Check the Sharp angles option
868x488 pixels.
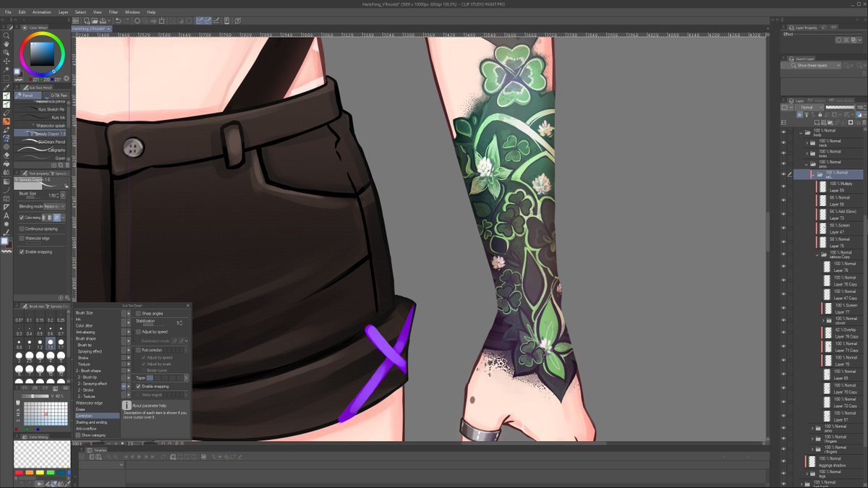[x=139, y=313]
